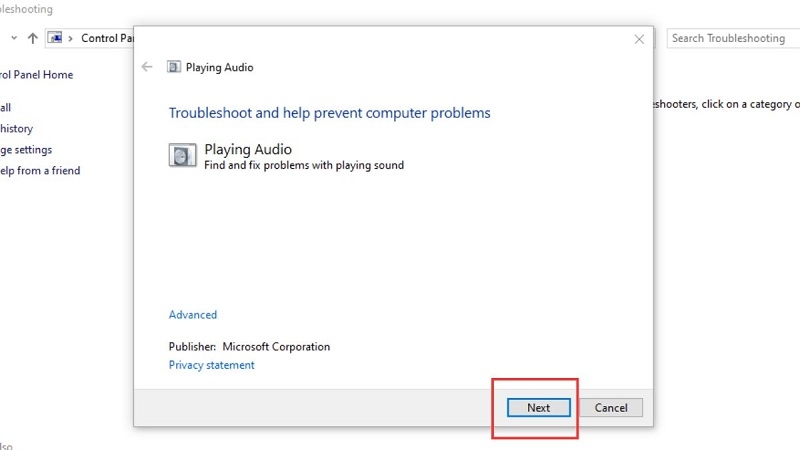This screenshot has width=800, height=450.
Task: Open the Advanced options link
Action: tap(193, 315)
